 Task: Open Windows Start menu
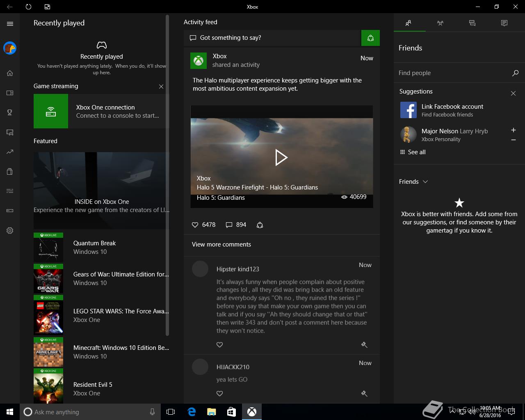[10, 412]
